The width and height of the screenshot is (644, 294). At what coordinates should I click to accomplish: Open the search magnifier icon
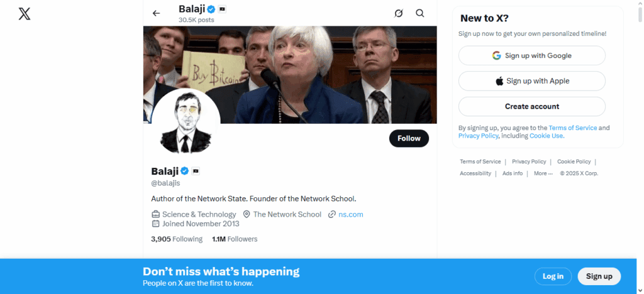[x=420, y=13]
